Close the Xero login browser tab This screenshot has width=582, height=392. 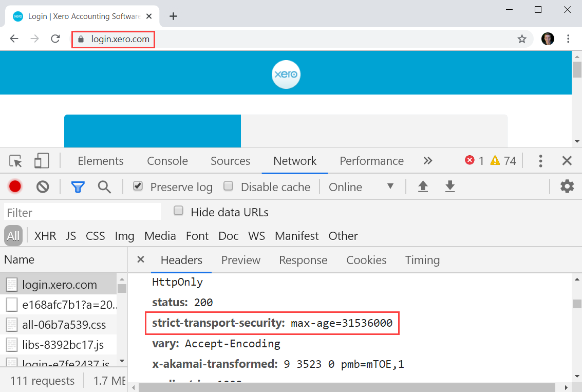[149, 16]
